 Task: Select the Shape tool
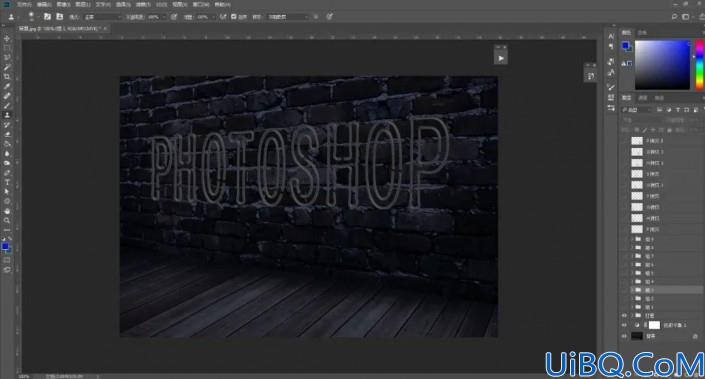pos(7,201)
